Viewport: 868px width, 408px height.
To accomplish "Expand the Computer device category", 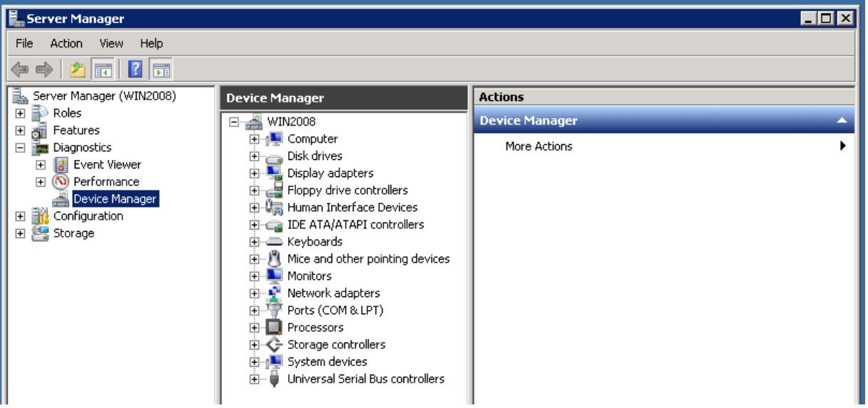I will coord(254,139).
